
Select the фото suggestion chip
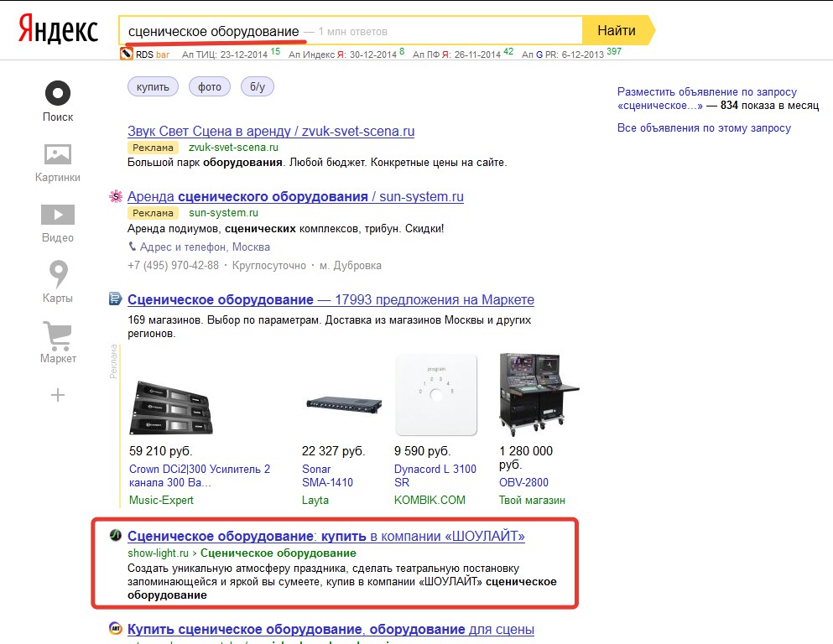(x=210, y=86)
